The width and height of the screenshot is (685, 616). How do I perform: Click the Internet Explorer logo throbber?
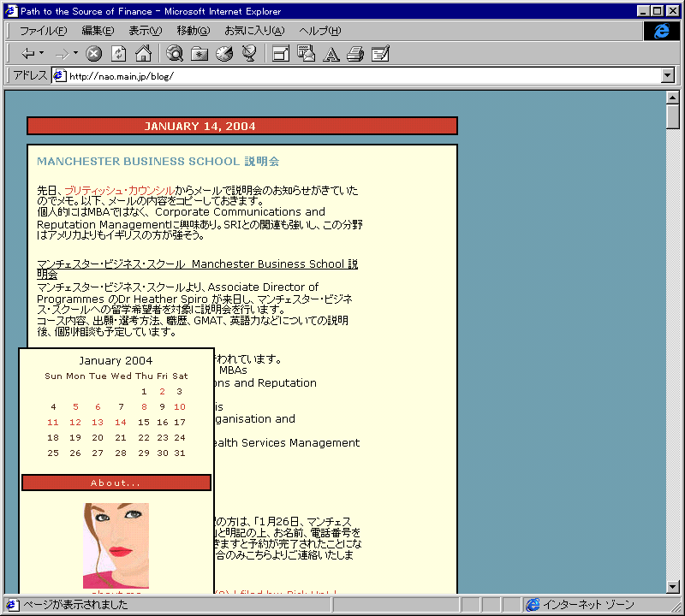[x=661, y=31]
